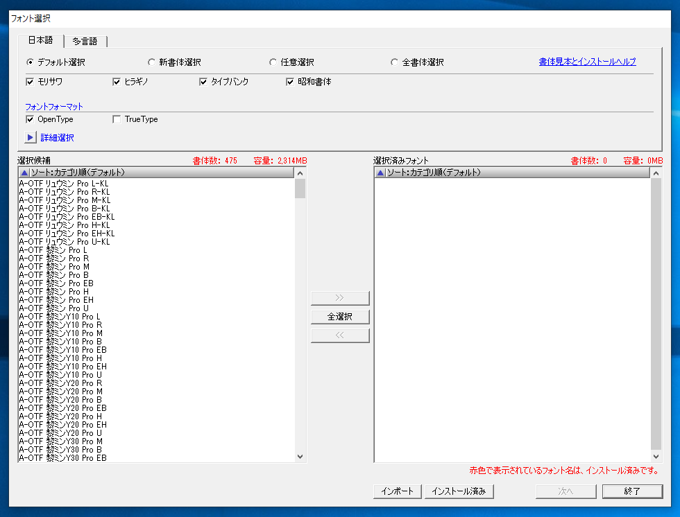Viewport: 680px width, 517px height.
Task: Enable the TrueType format checkbox
Action: coord(116,119)
